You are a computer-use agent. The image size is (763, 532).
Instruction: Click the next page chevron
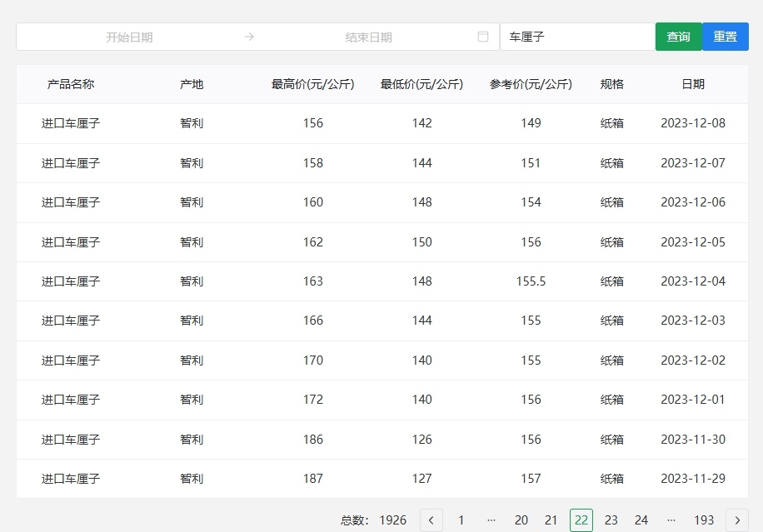737,520
